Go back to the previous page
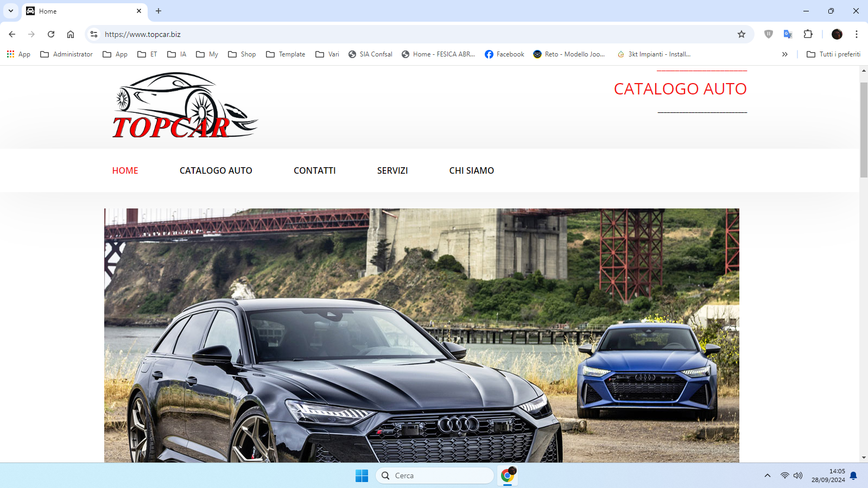Screen dimensions: 868x488 [12, 34]
